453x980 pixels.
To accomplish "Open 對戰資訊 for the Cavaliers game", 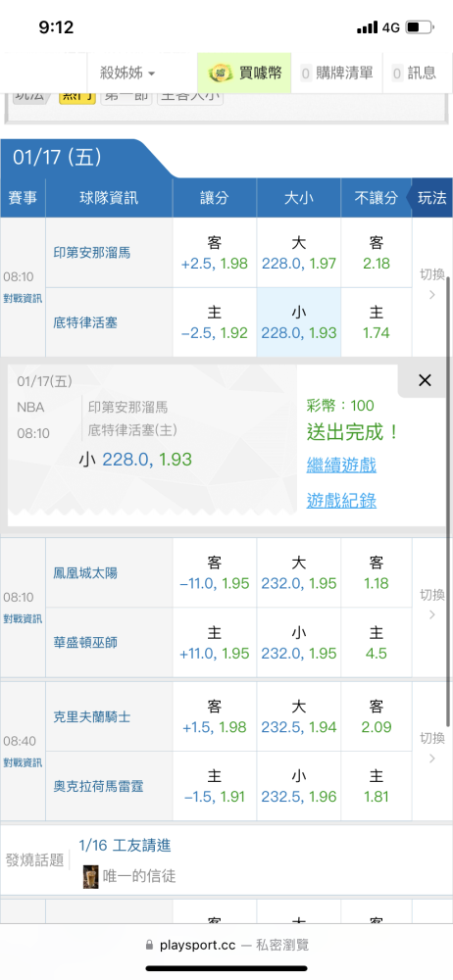I will click(x=23, y=762).
